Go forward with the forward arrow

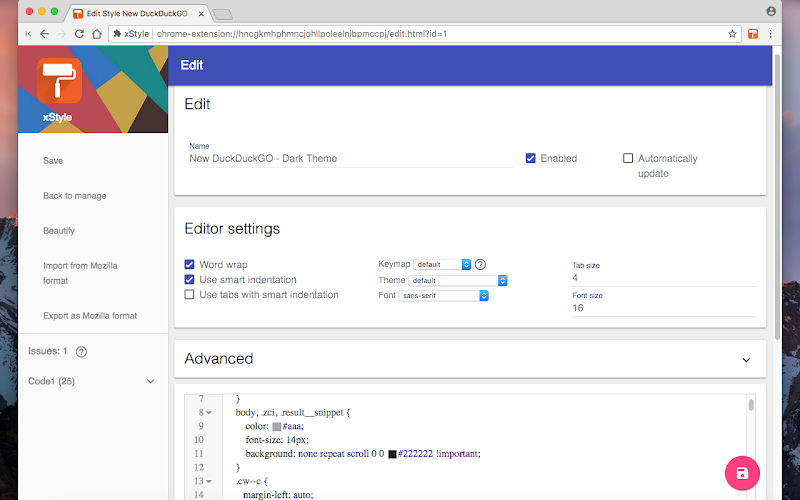click(x=62, y=34)
